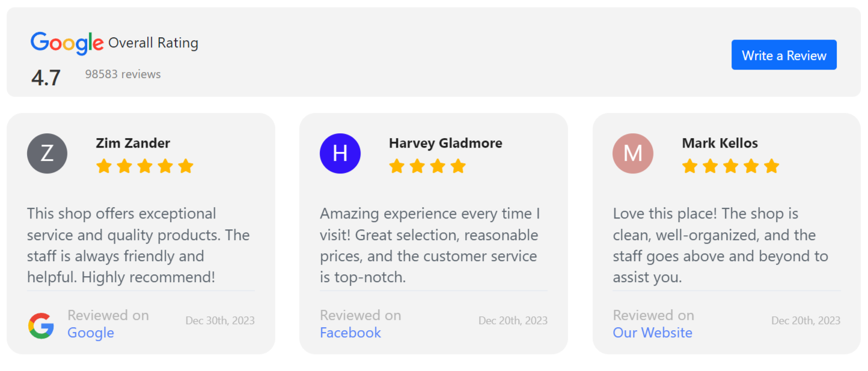Image resolution: width=868 pixels, height=371 pixels.
Task: Click the Harvey Gladmore reviewer name
Action: pos(445,143)
